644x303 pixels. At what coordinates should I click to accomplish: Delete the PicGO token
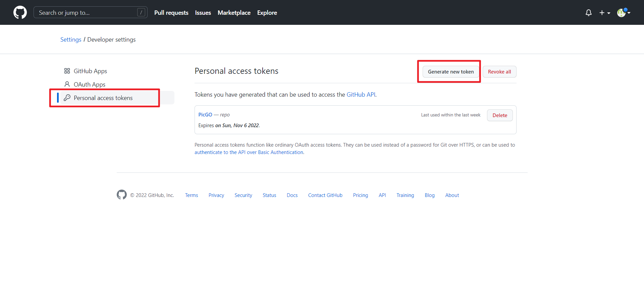coord(500,115)
